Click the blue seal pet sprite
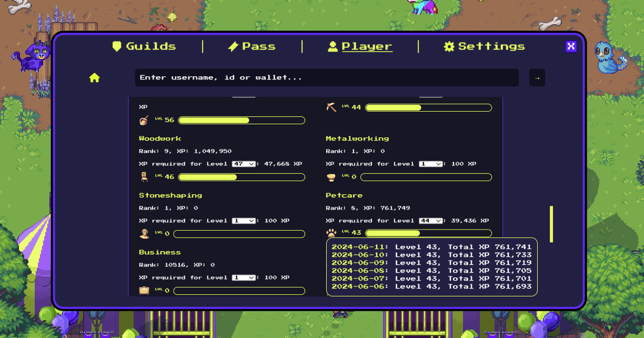The height and width of the screenshot is (338, 644). [611, 58]
